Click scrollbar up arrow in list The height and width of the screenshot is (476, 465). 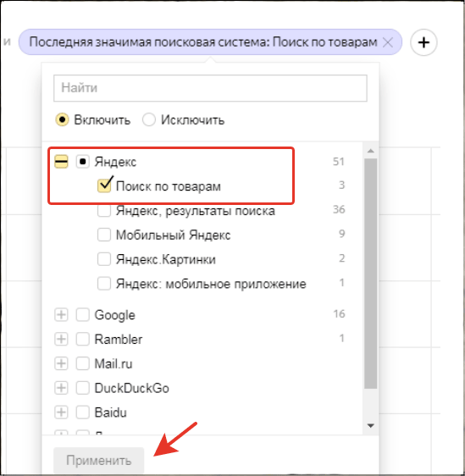tap(370, 151)
